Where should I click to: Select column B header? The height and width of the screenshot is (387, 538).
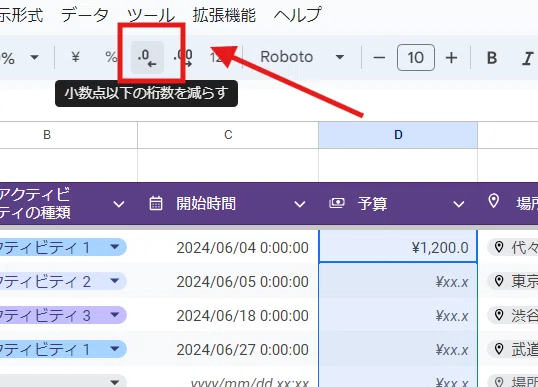[69, 135]
